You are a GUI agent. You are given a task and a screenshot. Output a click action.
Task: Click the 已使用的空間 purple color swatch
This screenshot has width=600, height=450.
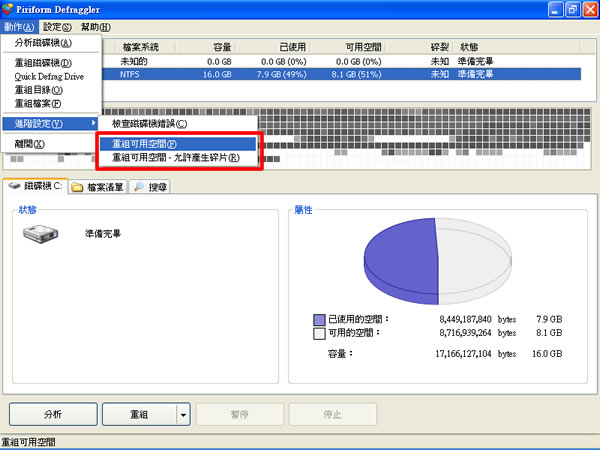319,320
